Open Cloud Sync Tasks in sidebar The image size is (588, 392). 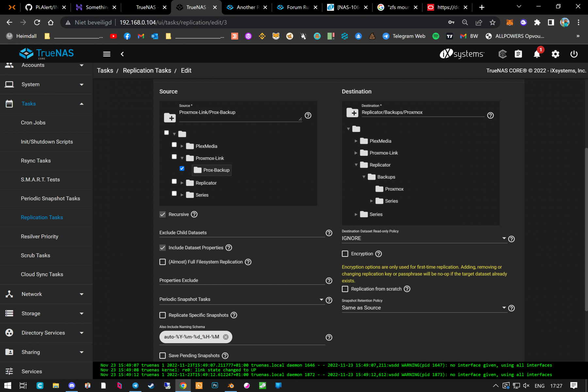tap(42, 274)
